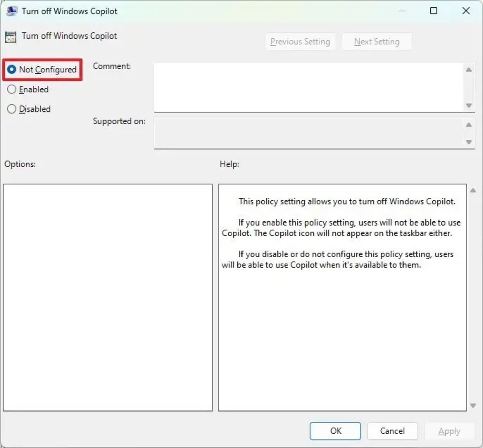Click the 'Supported on:' label
This screenshot has height=448, width=483.
click(x=119, y=121)
